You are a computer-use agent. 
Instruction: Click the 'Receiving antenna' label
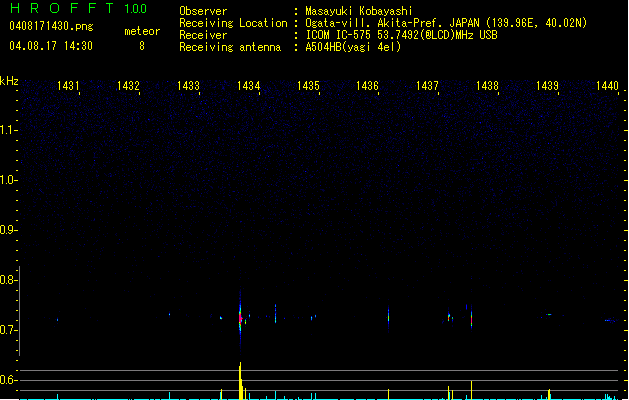230,47
